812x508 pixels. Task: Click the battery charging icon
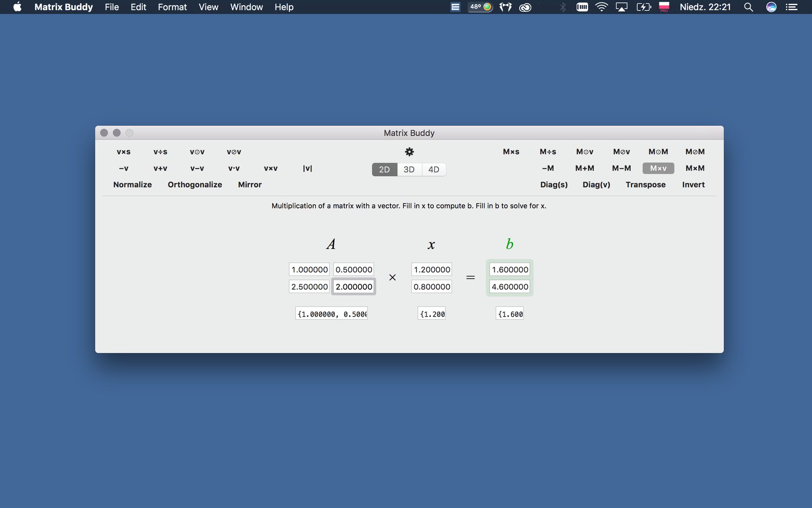coord(643,7)
